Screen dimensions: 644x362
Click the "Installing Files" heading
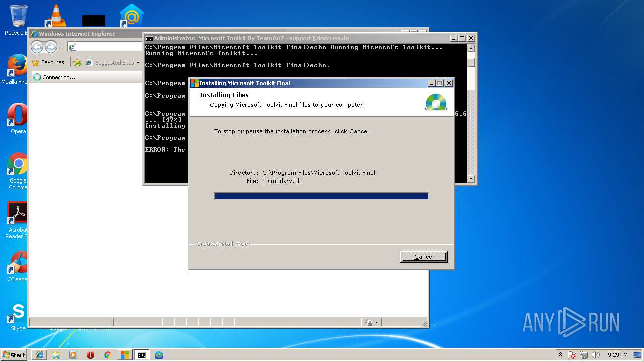point(224,95)
